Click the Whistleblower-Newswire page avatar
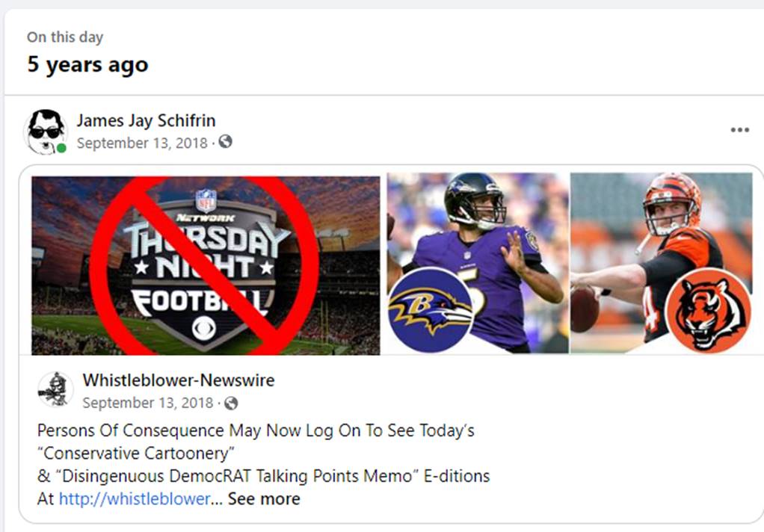Image resolution: width=764 pixels, height=532 pixels. click(55, 389)
